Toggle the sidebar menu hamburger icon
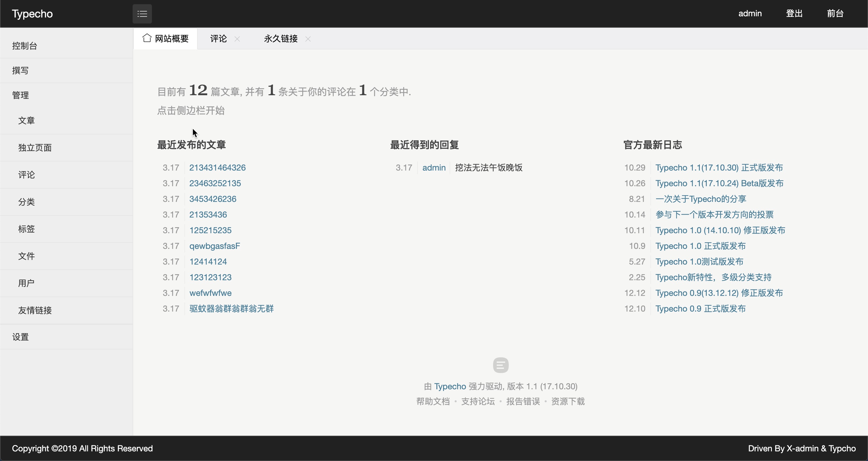The height and width of the screenshot is (461, 868). point(142,14)
